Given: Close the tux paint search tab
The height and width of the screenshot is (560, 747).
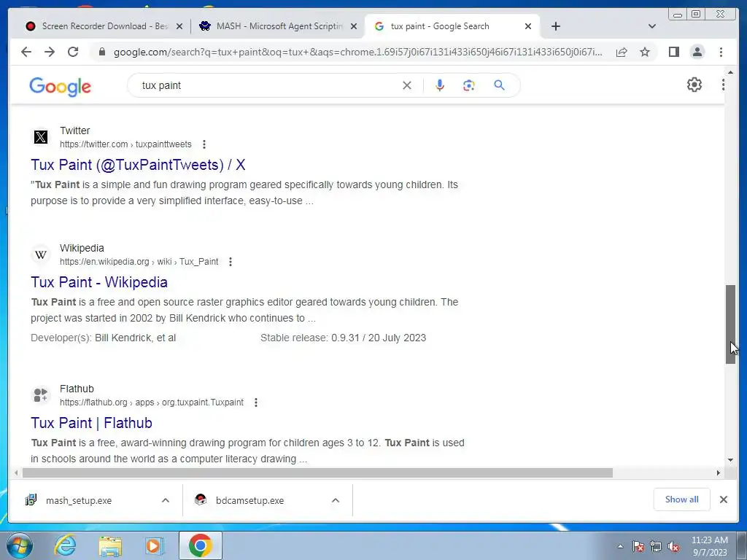Looking at the screenshot, I should 528,27.
